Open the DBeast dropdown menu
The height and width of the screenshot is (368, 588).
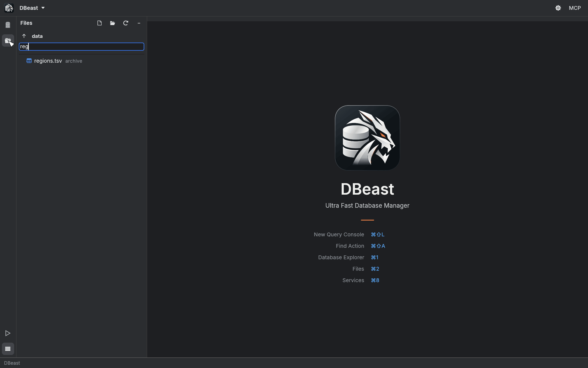coord(32,8)
